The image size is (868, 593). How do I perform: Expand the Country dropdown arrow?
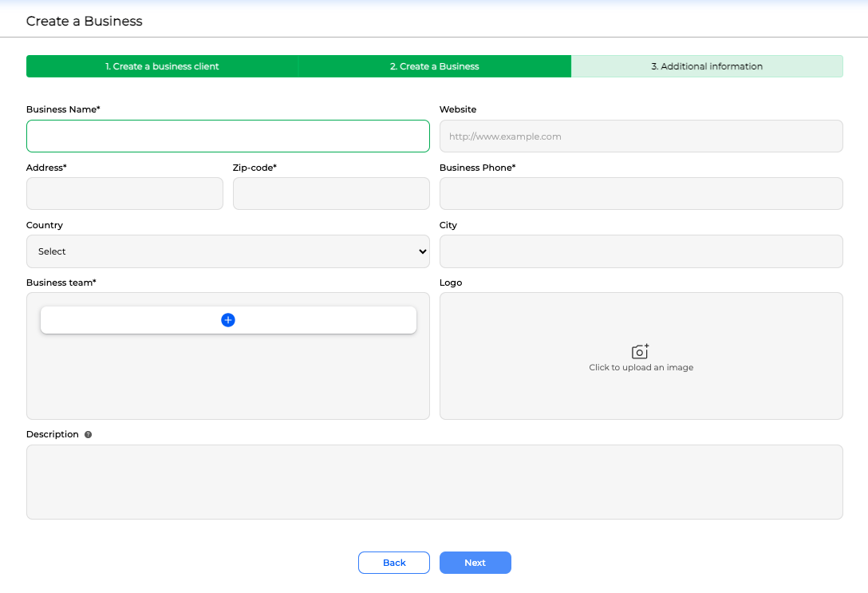coord(422,251)
